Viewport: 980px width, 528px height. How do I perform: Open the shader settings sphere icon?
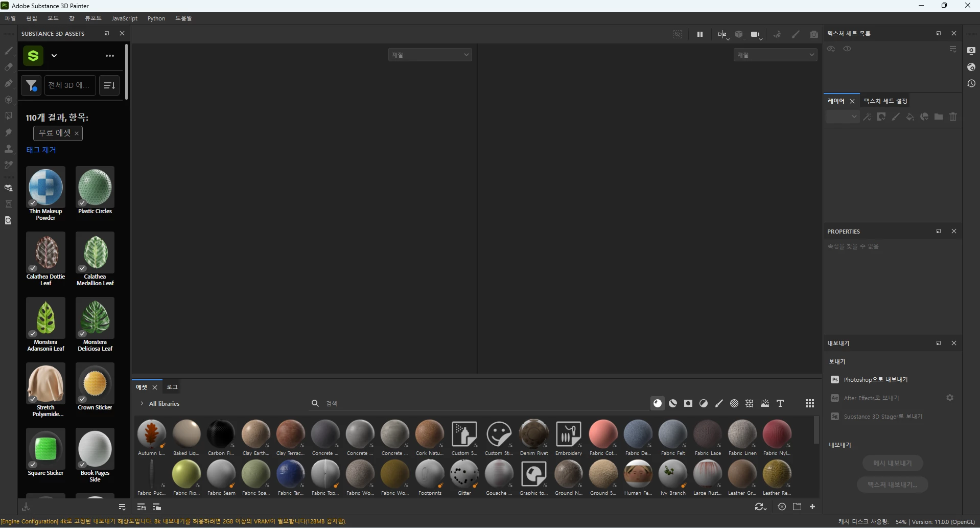tap(971, 67)
